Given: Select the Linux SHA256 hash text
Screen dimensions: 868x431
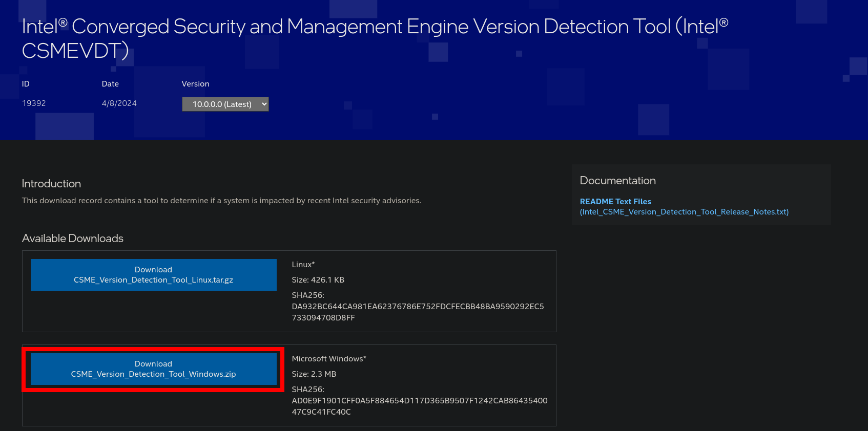Looking at the screenshot, I should pyautogui.click(x=418, y=312).
